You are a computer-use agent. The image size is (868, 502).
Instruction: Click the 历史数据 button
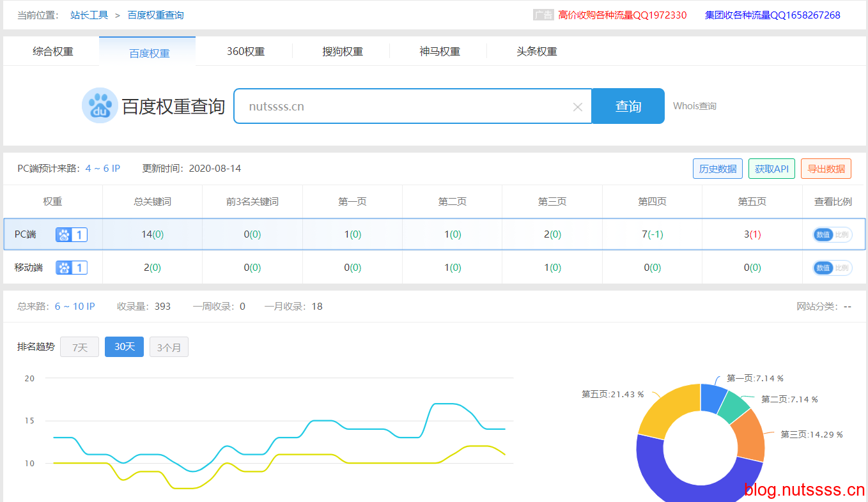coord(718,169)
